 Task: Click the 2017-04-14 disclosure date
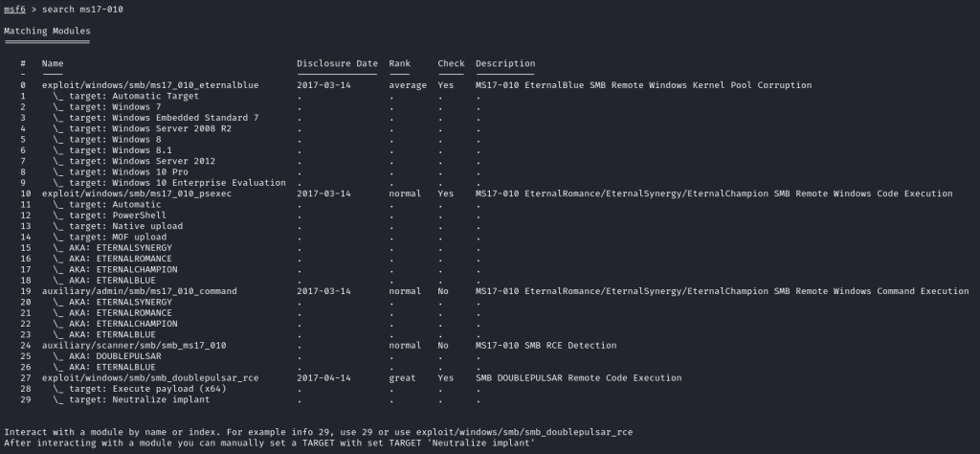coord(323,377)
